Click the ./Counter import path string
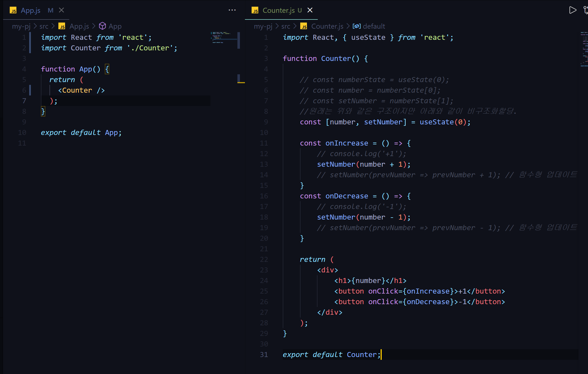 (152, 48)
